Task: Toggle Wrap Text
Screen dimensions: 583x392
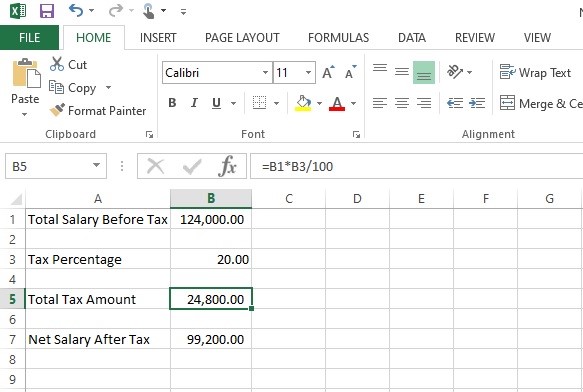Action: pyautogui.click(x=535, y=72)
